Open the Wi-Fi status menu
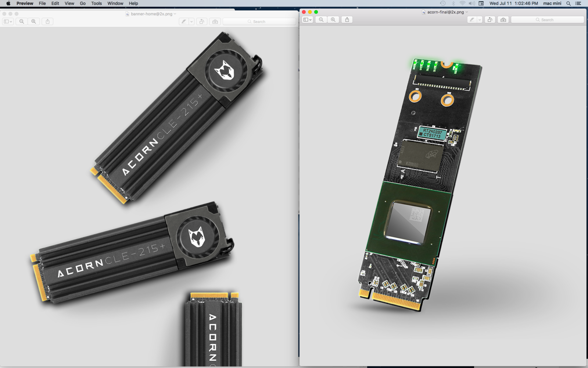Image resolution: width=588 pixels, height=368 pixels. pos(462,3)
